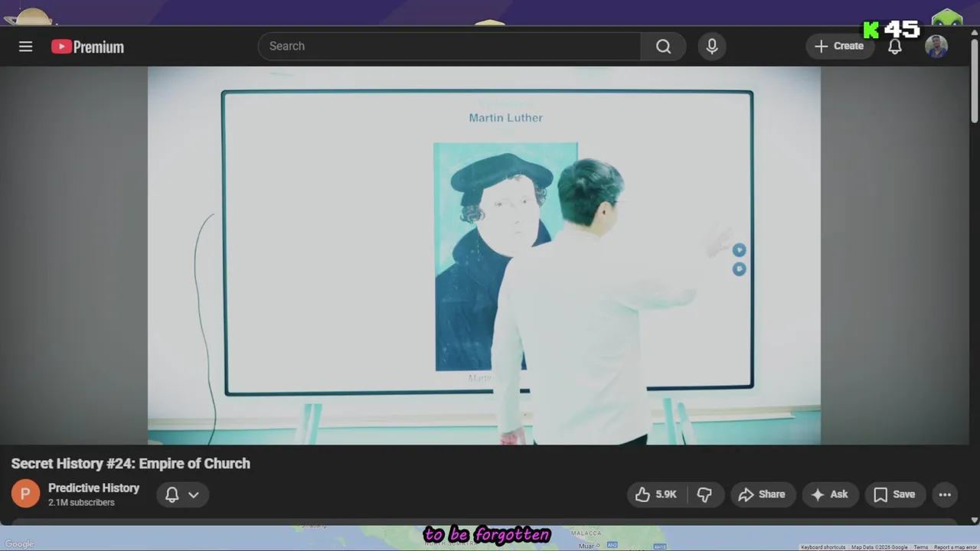980x551 pixels.
Task: Ask about this video
Action: pyautogui.click(x=830, y=494)
